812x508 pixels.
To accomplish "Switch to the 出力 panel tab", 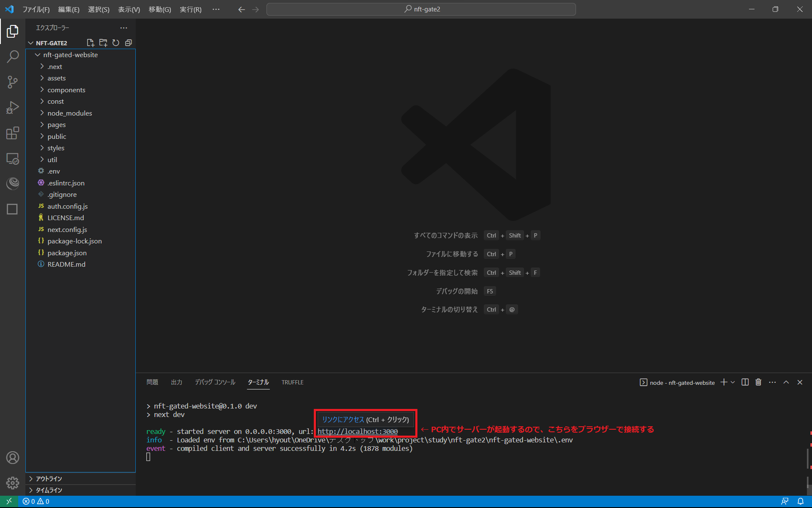I will click(176, 382).
